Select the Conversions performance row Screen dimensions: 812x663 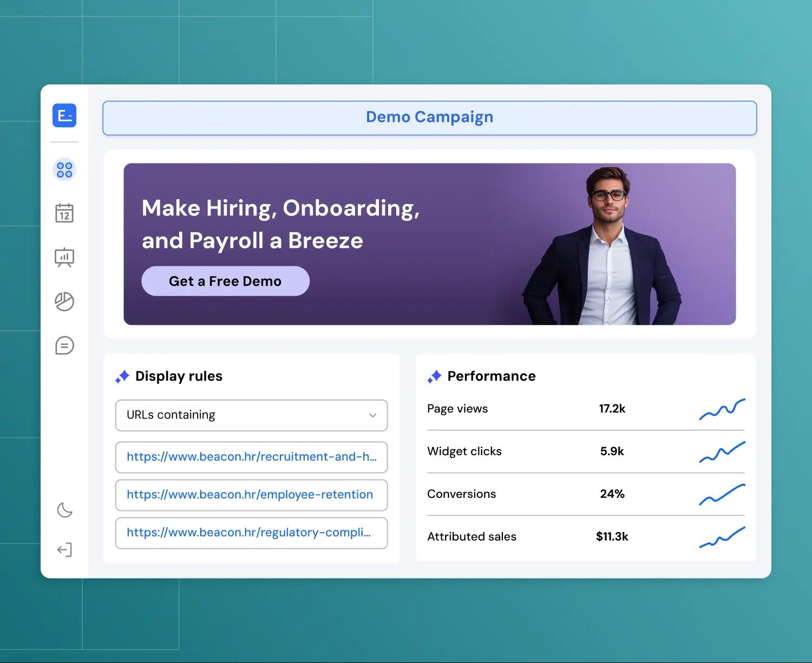[585, 494]
